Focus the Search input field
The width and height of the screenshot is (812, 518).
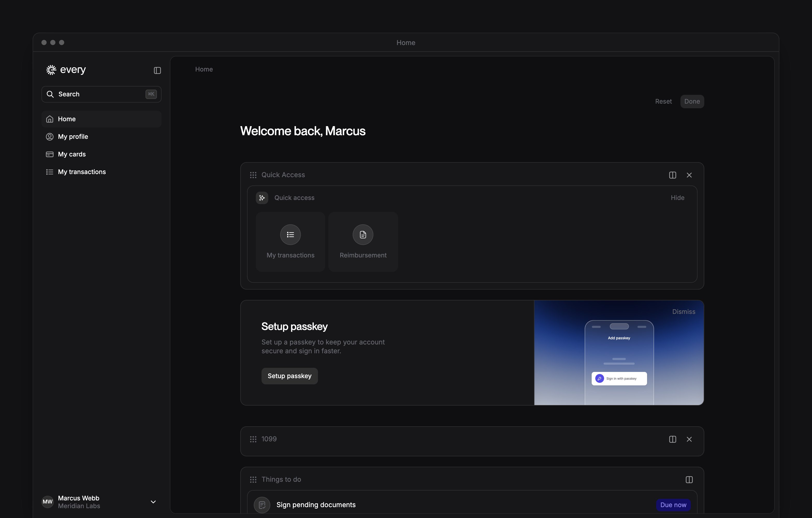coord(102,94)
